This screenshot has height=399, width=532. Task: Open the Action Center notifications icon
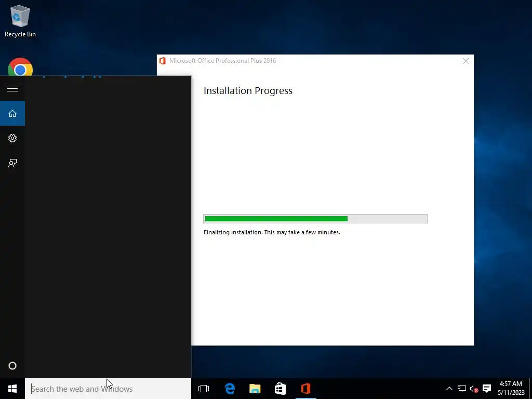click(486, 389)
